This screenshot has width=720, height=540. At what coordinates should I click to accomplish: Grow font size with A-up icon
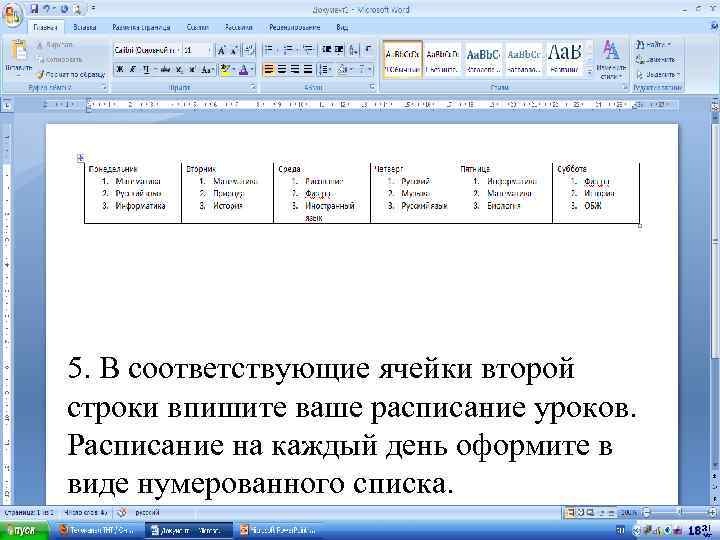click(x=221, y=50)
